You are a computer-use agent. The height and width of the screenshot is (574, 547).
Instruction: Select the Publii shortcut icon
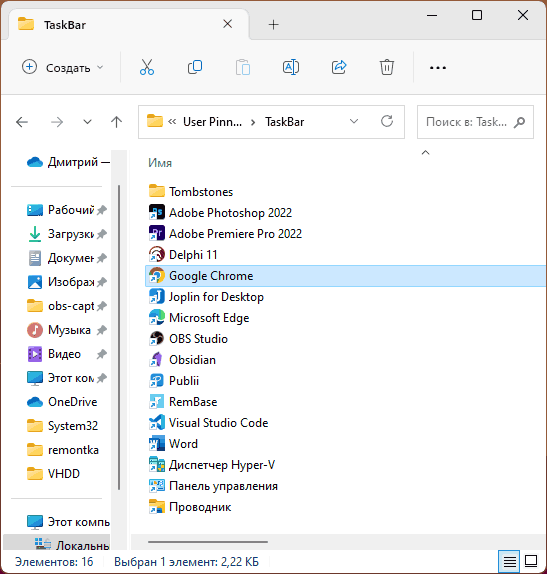(157, 381)
